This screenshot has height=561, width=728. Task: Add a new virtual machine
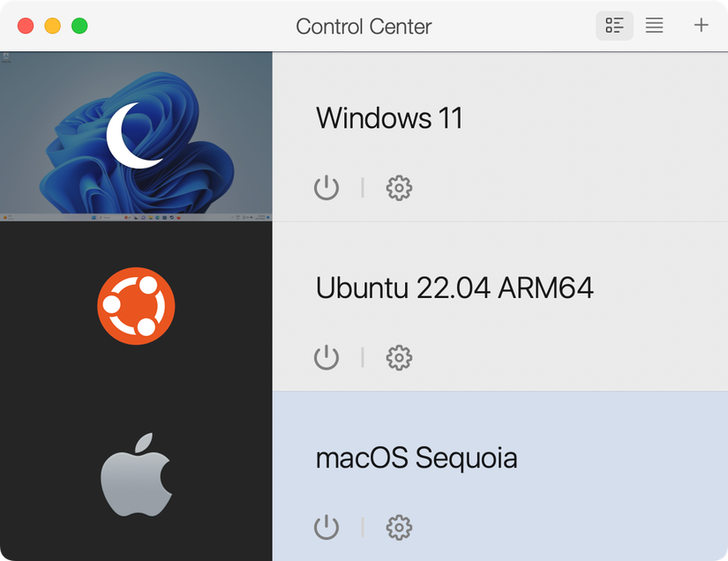tap(702, 26)
